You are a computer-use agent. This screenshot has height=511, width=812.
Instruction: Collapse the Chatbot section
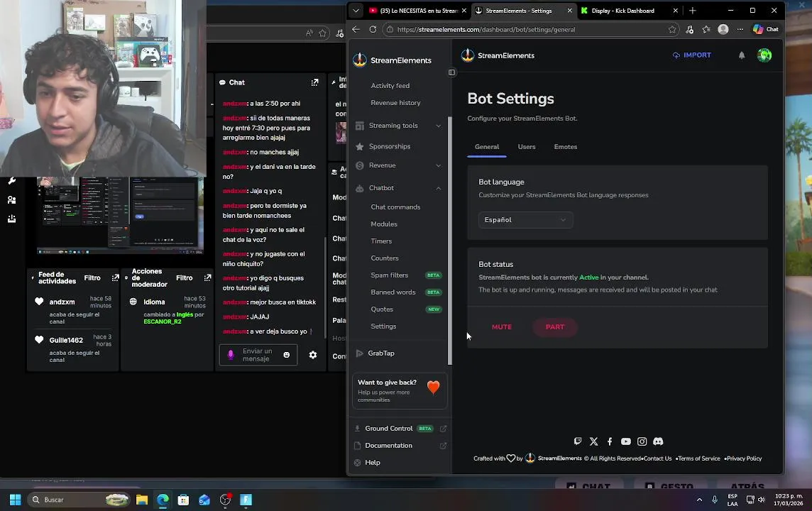398,189
